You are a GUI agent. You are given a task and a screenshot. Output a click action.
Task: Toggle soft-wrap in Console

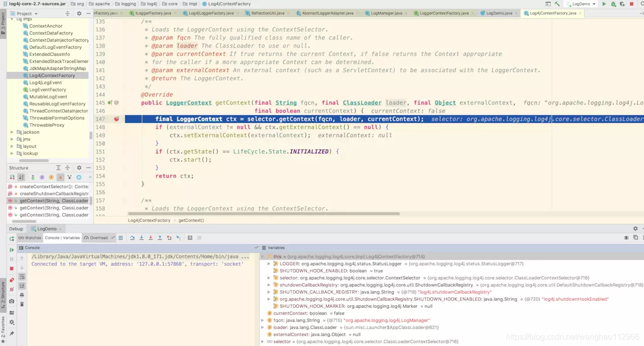point(22,277)
